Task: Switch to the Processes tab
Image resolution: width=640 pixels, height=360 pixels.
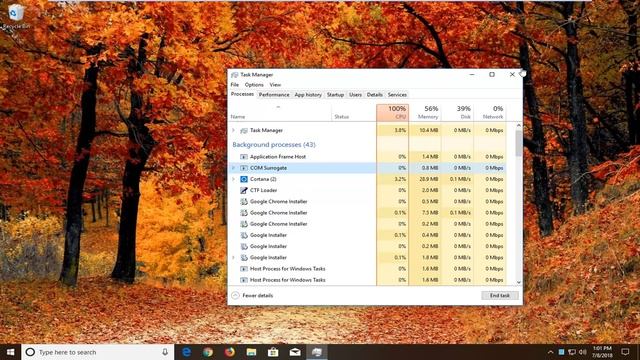Action: click(242, 94)
